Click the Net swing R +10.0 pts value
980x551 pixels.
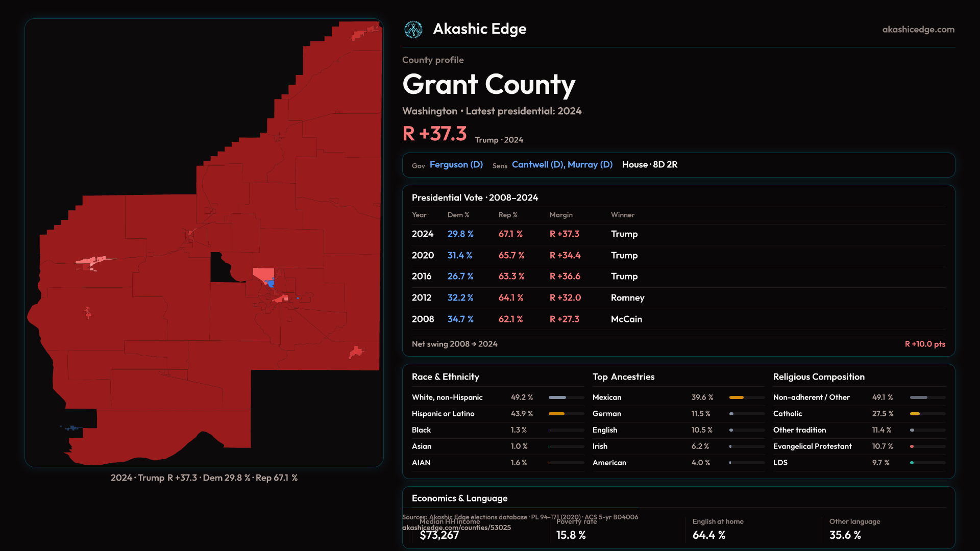point(924,344)
